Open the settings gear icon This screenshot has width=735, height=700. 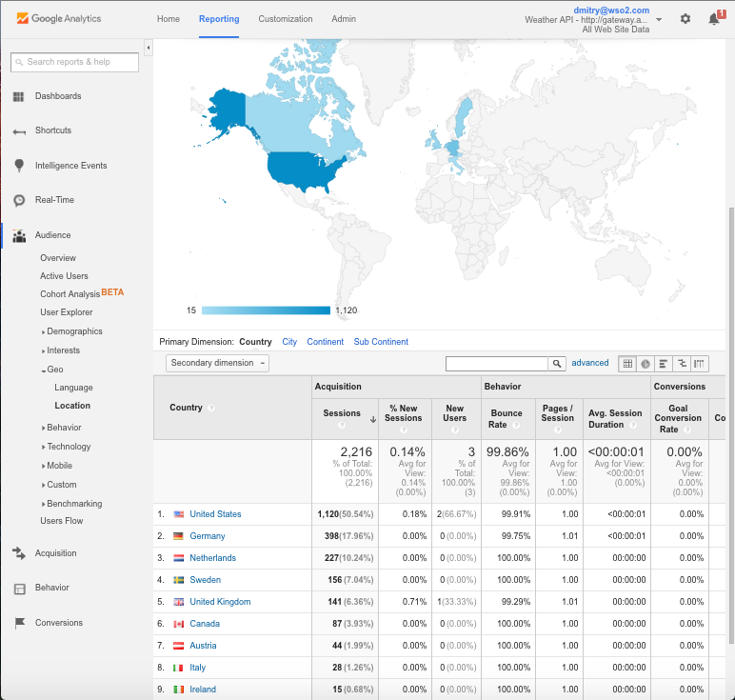click(x=685, y=19)
